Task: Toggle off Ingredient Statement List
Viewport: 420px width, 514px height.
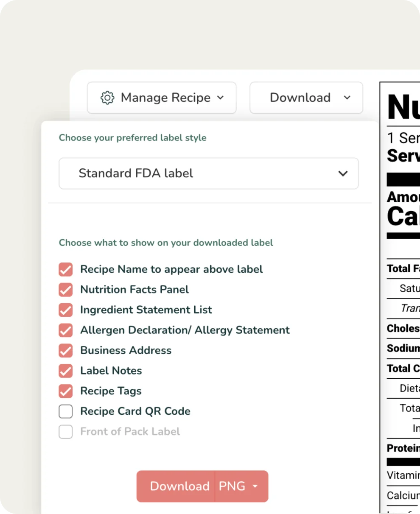Action: tap(65, 310)
